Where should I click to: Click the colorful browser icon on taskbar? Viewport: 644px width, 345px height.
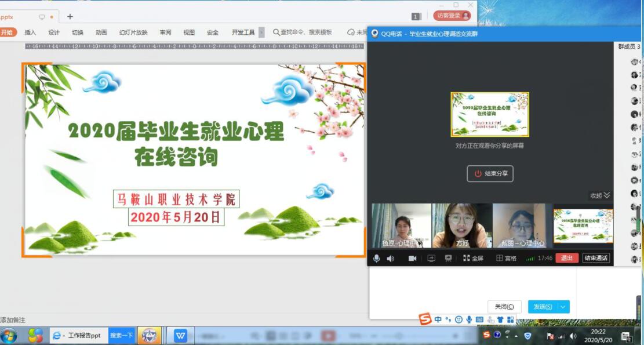point(36,336)
